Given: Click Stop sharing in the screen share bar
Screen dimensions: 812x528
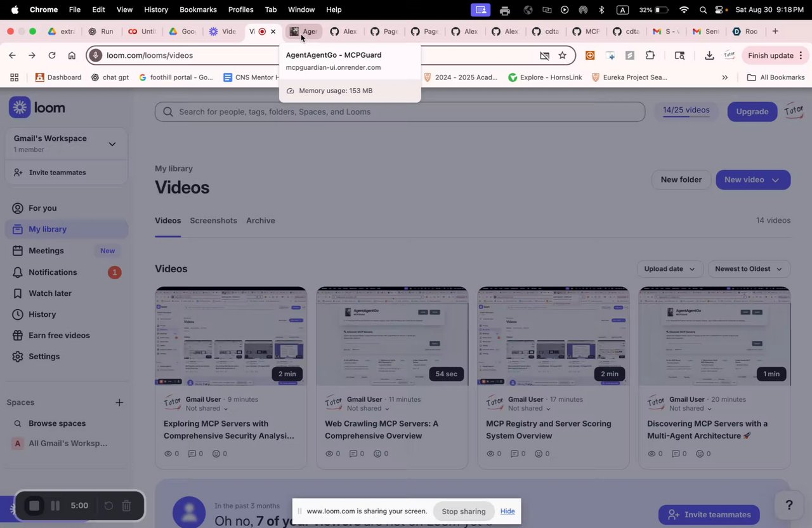Looking at the screenshot, I should tap(464, 511).
